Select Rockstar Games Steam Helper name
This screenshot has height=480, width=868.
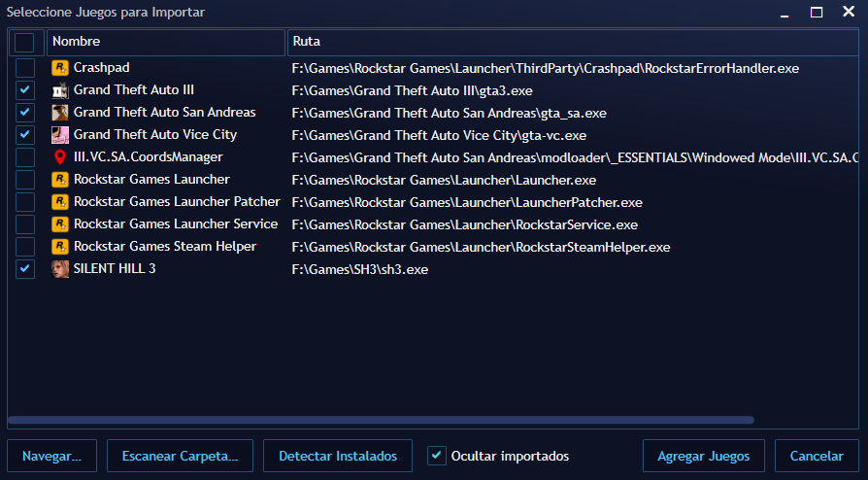coord(164,246)
